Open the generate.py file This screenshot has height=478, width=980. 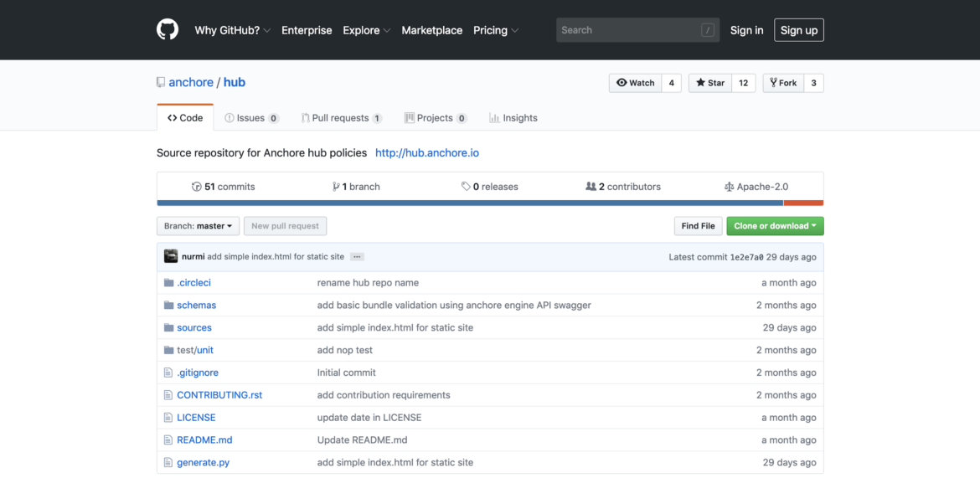click(x=204, y=462)
